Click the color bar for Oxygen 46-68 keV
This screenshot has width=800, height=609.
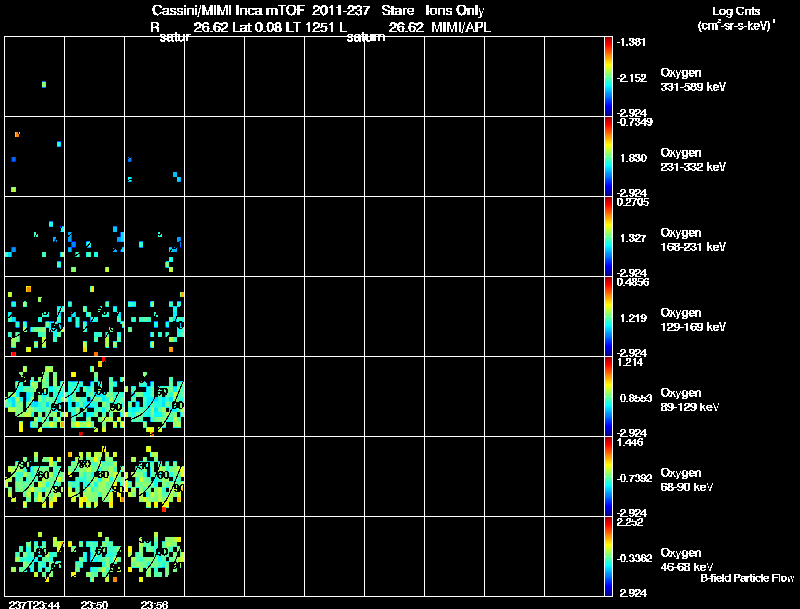pyautogui.click(x=608, y=556)
